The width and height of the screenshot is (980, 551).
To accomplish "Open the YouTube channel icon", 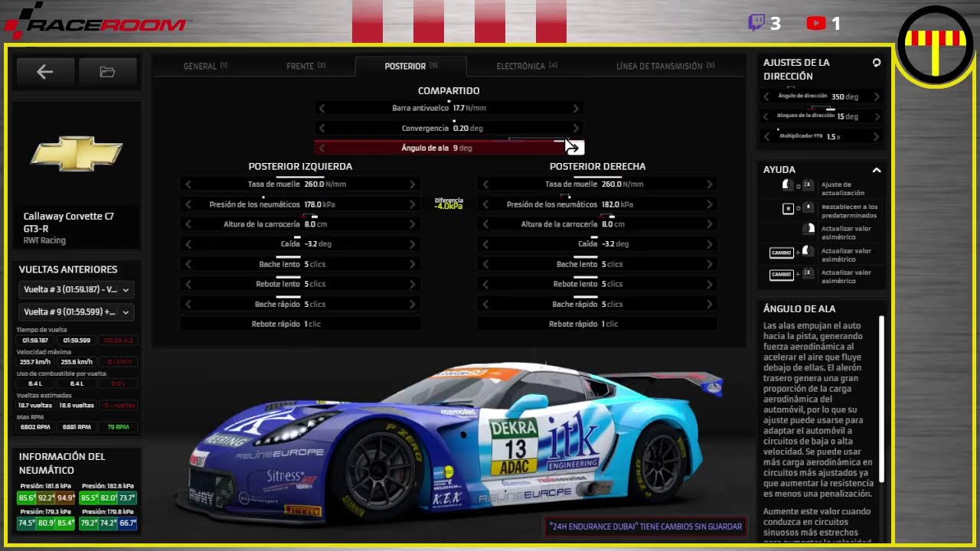I will (x=815, y=24).
